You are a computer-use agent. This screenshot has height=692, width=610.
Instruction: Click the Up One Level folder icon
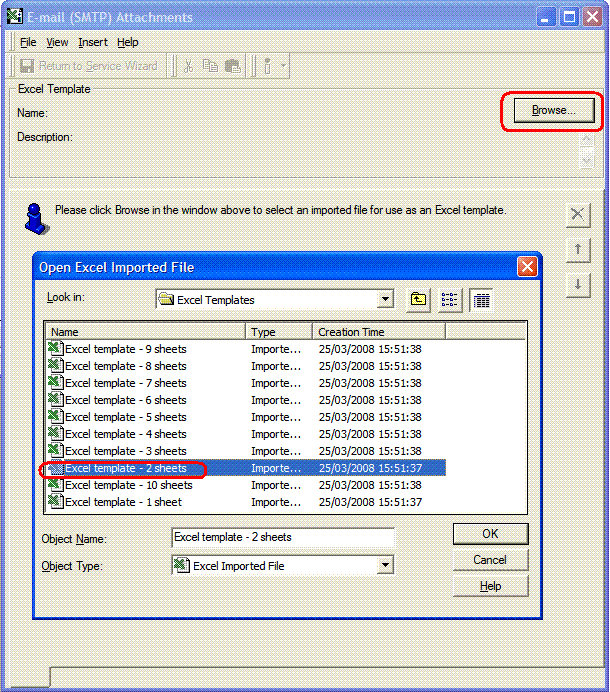[418, 300]
